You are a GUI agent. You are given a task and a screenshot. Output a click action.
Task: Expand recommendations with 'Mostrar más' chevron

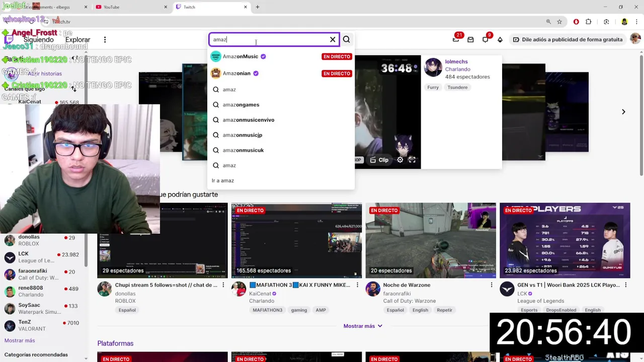(363, 326)
